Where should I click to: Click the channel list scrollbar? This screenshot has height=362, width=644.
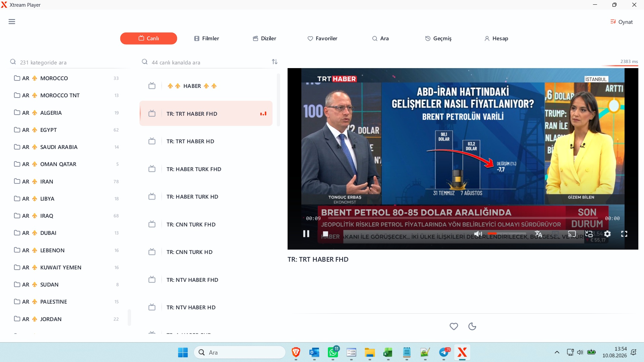point(278,100)
